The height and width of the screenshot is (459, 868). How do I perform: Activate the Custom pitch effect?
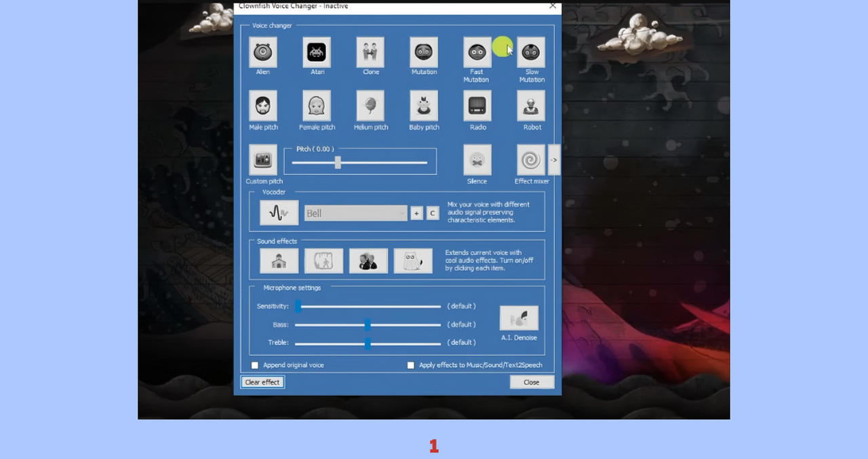pos(263,160)
